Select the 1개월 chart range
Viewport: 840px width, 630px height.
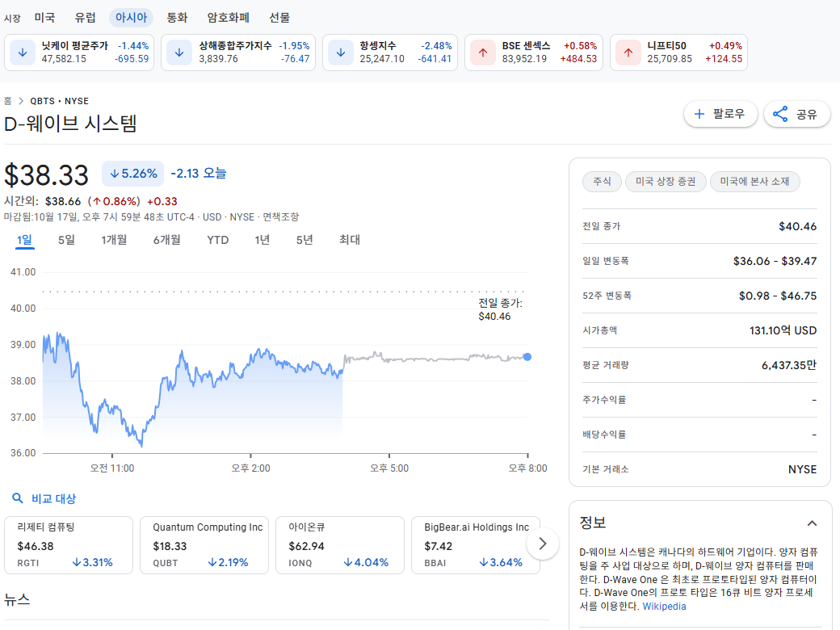coord(114,239)
